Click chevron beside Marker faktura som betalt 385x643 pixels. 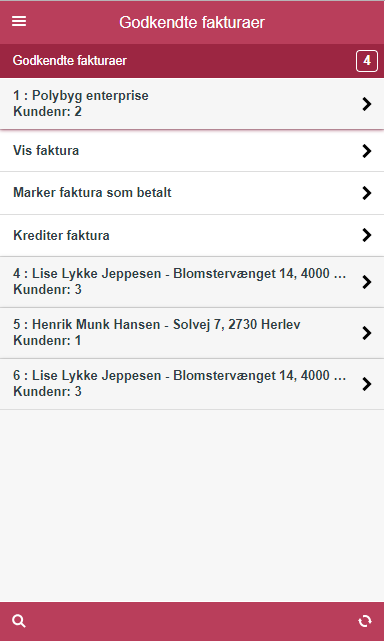pyautogui.click(x=367, y=193)
